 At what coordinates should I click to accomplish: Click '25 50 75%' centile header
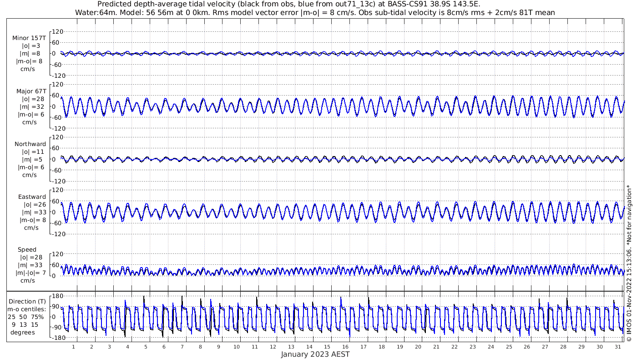pyautogui.click(x=26, y=317)
